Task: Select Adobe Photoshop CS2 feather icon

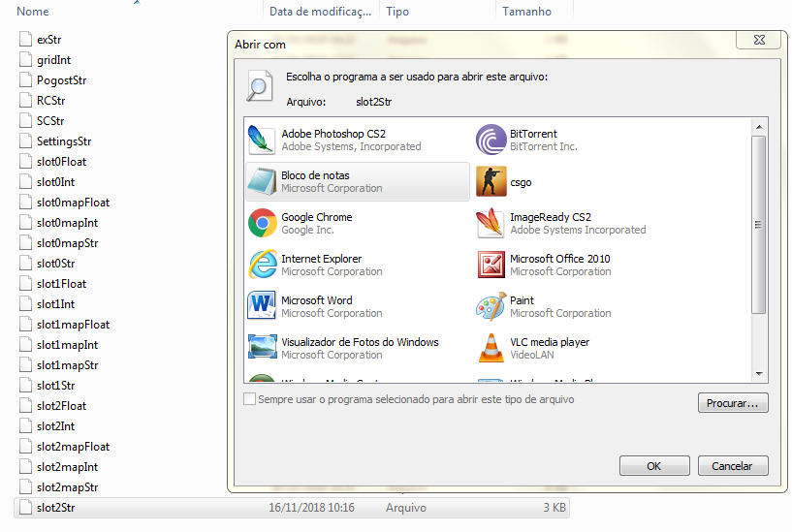Action: [x=261, y=140]
